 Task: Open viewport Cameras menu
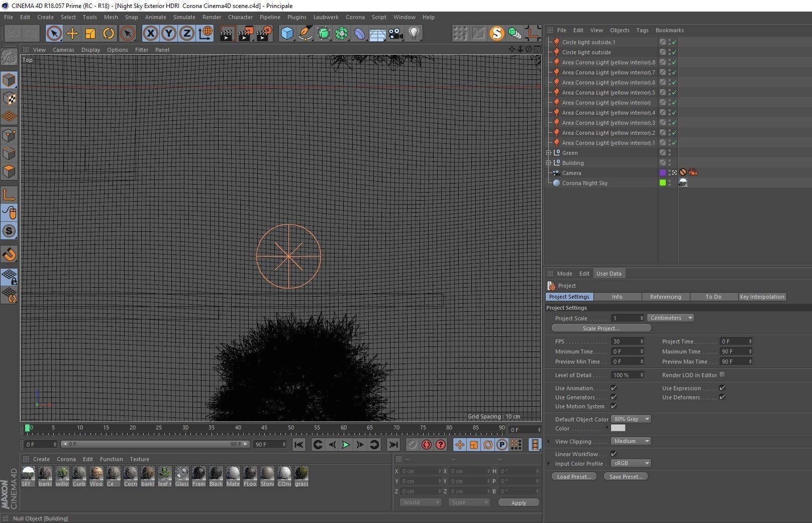[x=63, y=50]
